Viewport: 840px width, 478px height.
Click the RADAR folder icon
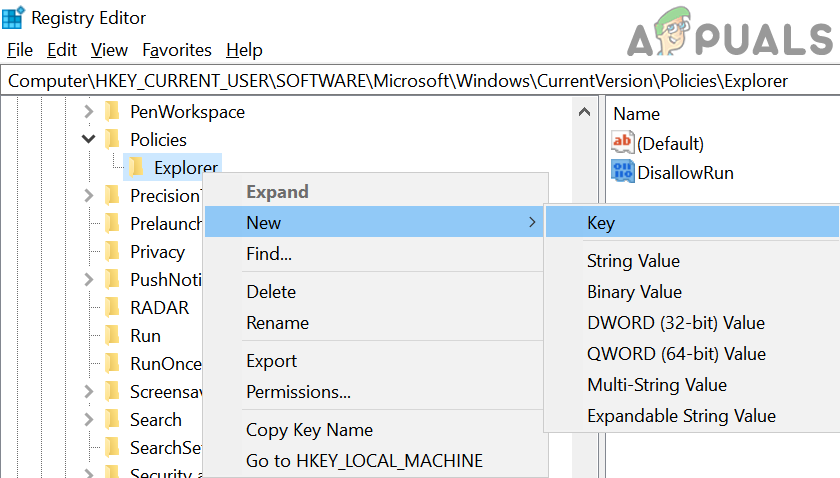point(112,308)
